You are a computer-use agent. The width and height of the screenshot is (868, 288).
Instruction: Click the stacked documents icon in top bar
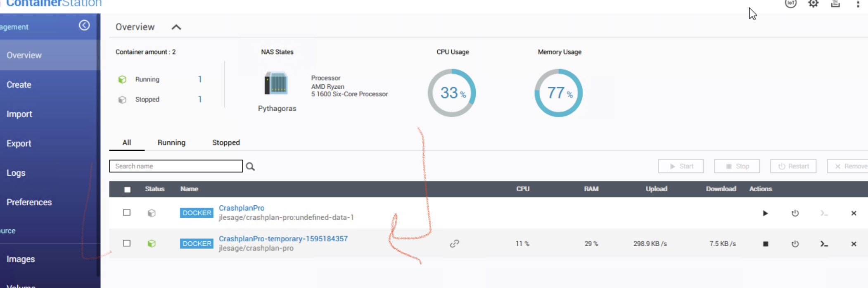tap(835, 4)
